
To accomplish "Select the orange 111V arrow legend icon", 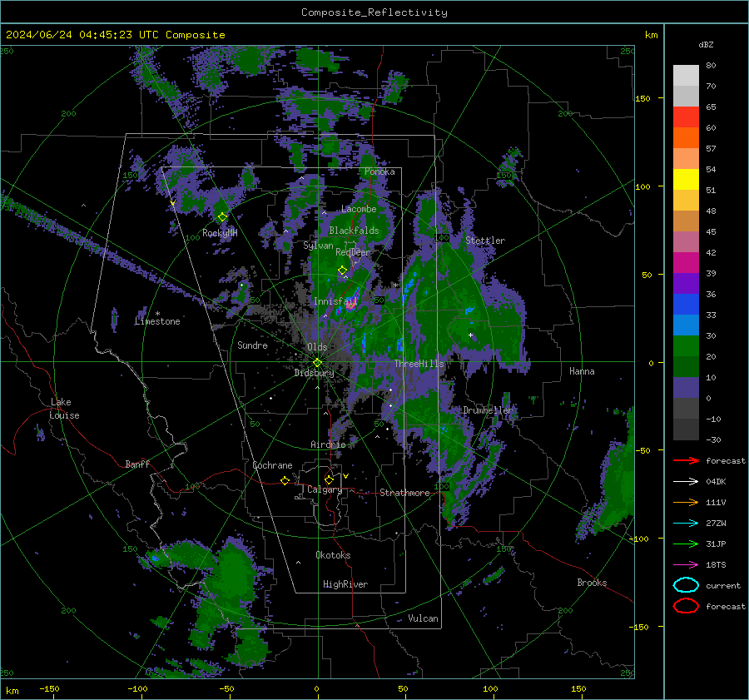I will [686, 502].
